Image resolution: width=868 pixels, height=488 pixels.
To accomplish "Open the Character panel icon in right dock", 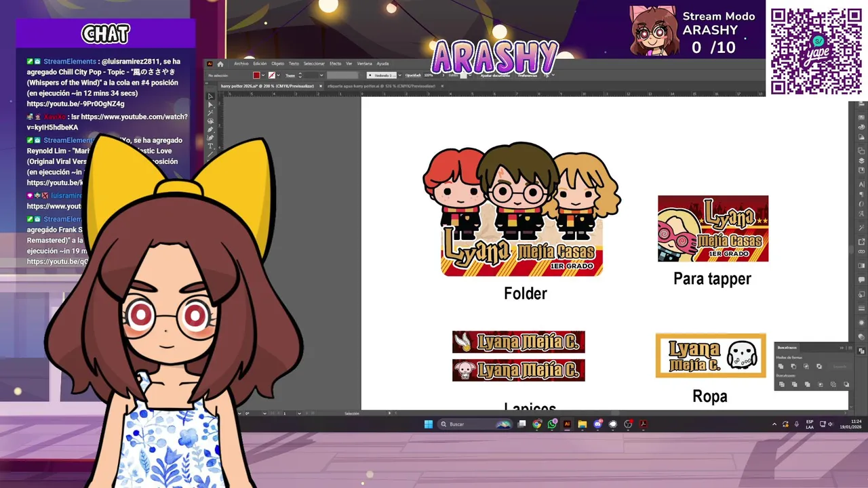I will tap(861, 184).
